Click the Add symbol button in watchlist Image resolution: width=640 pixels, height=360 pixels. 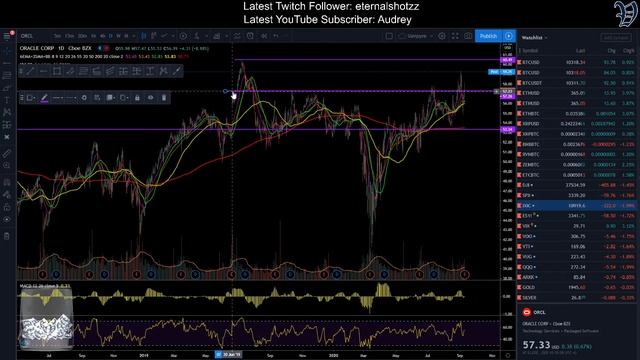point(616,38)
